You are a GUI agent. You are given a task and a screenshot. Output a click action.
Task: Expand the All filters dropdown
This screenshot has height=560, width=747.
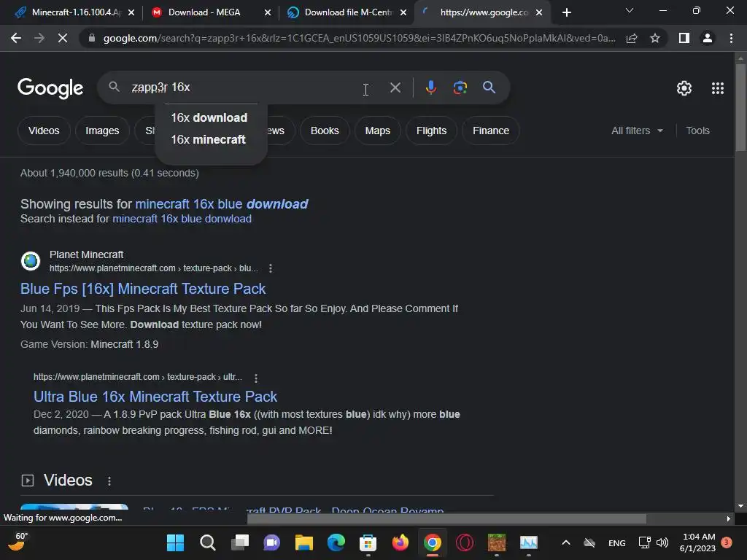(637, 131)
